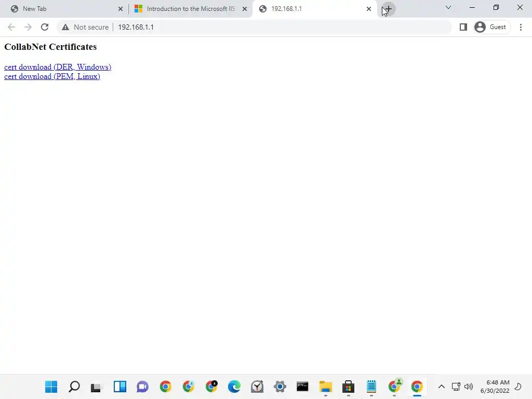Close the Introduction to the Microsoft IIS tab
Image resolution: width=532 pixels, height=399 pixels.
(x=245, y=9)
